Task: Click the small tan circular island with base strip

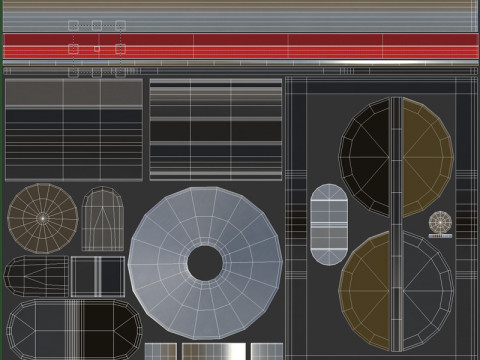Action: pyautogui.click(x=440, y=224)
